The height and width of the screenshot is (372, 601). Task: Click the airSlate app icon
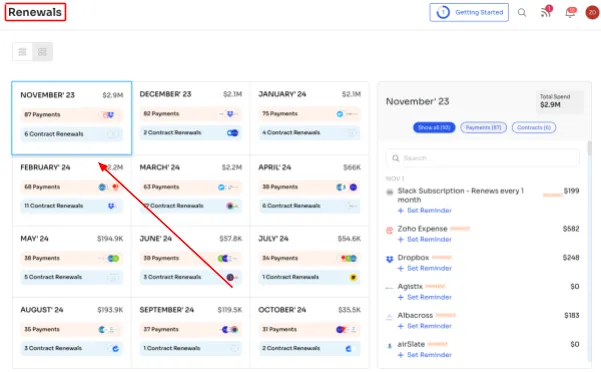(389, 346)
